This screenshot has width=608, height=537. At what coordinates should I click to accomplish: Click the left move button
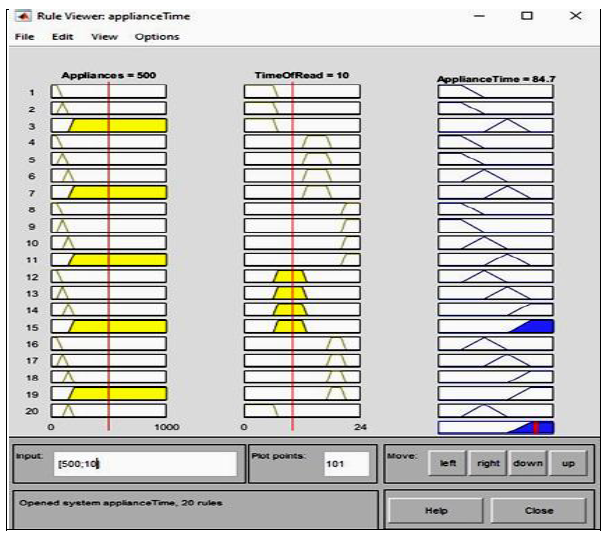click(x=446, y=464)
